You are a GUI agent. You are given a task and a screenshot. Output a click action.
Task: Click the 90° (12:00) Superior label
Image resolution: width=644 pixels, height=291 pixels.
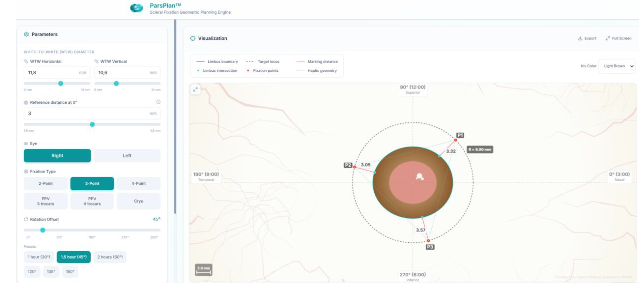click(x=413, y=89)
